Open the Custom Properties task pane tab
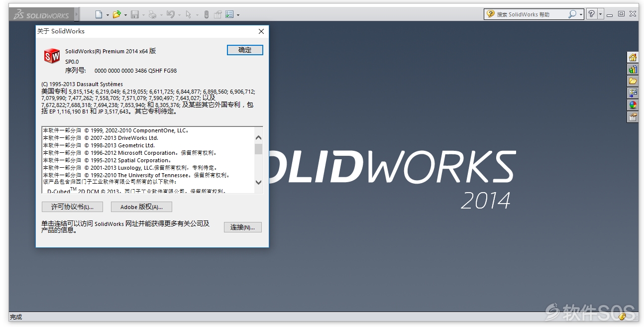644x327 pixels. coord(633,117)
